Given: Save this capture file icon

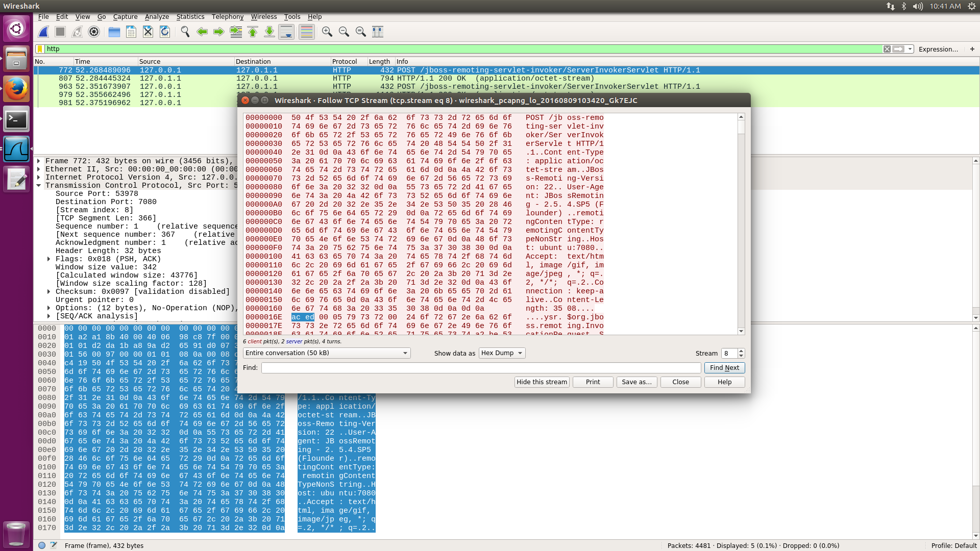Looking at the screenshot, I should pyautogui.click(x=131, y=32).
